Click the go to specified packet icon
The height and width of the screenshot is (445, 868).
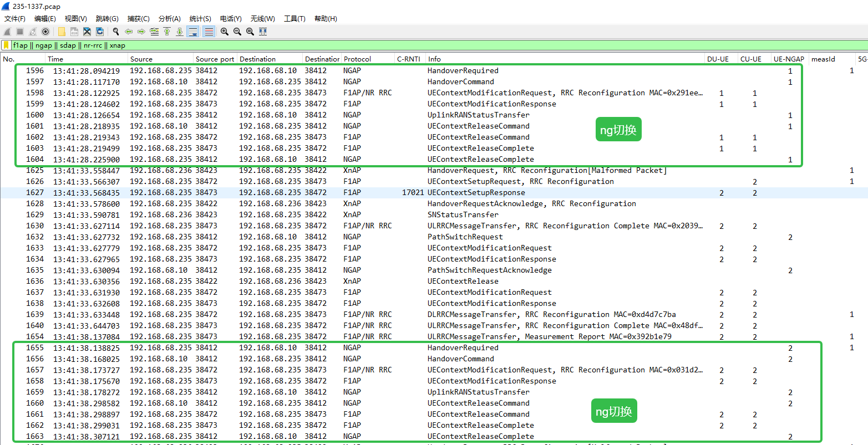(154, 32)
